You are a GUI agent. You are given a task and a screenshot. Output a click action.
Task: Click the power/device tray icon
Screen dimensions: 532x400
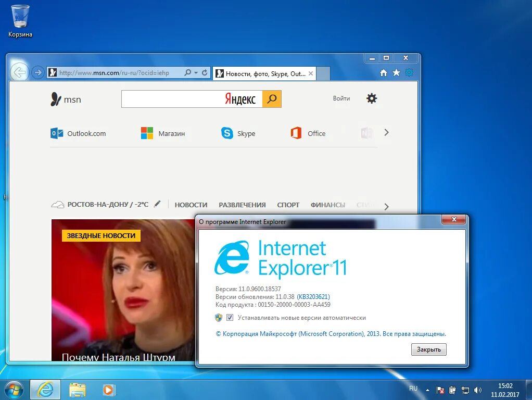click(452, 390)
